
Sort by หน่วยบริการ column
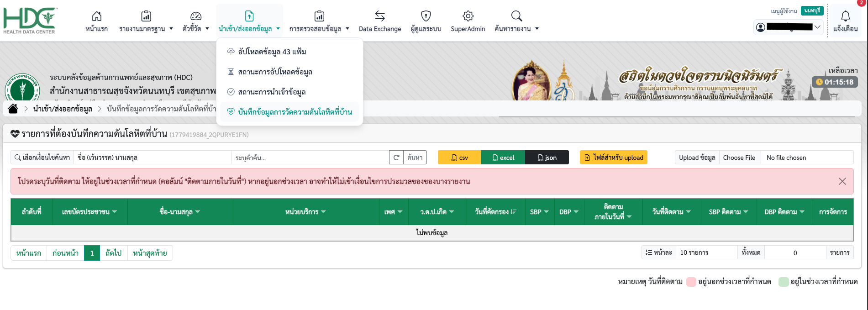click(306, 212)
